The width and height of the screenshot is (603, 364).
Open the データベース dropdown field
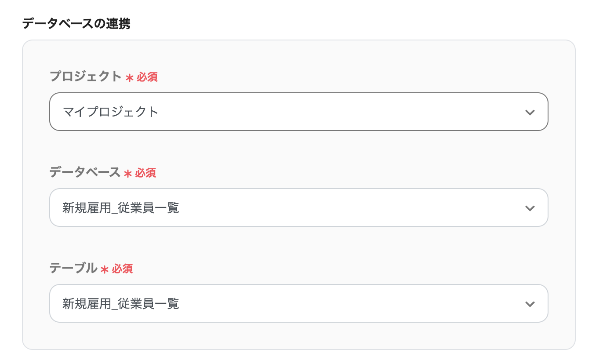coord(298,207)
